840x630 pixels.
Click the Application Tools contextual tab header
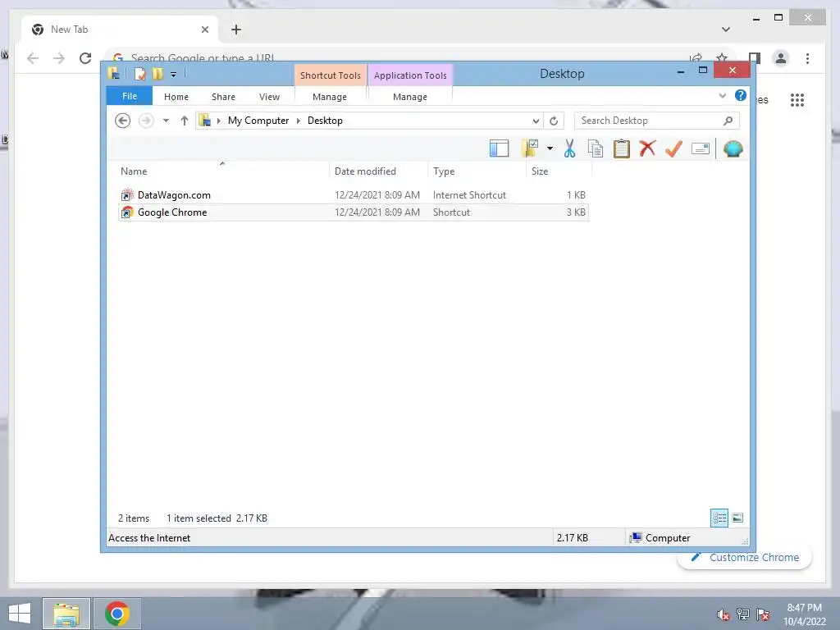coord(410,75)
